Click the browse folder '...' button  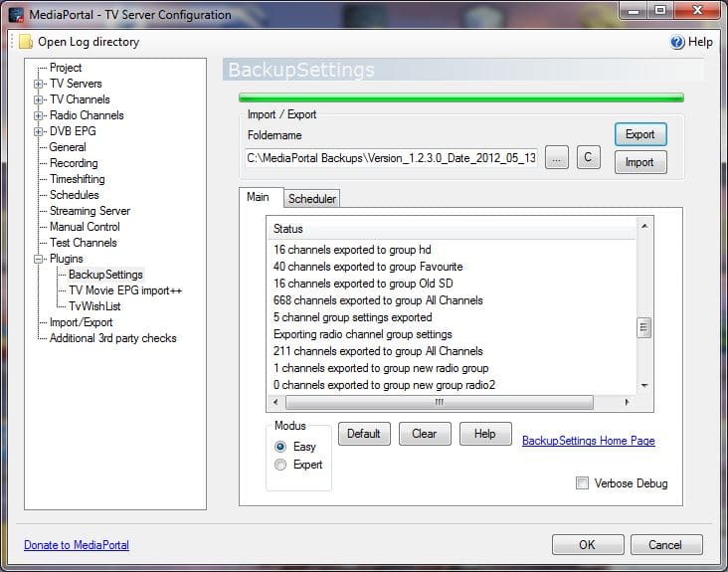[x=557, y=157]
